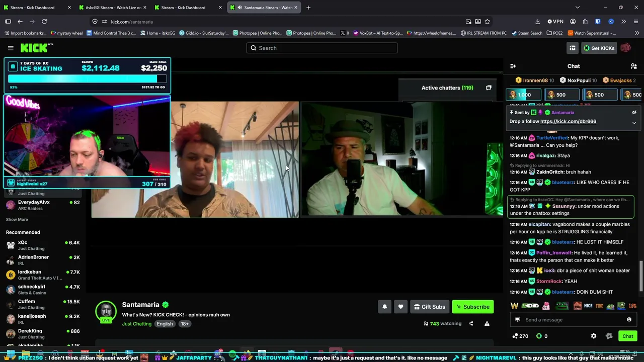Image resolution: width=644 pixels, height=362 pixels.
Task: Open the emote picker smiley icon
Action: pos(629,320)
